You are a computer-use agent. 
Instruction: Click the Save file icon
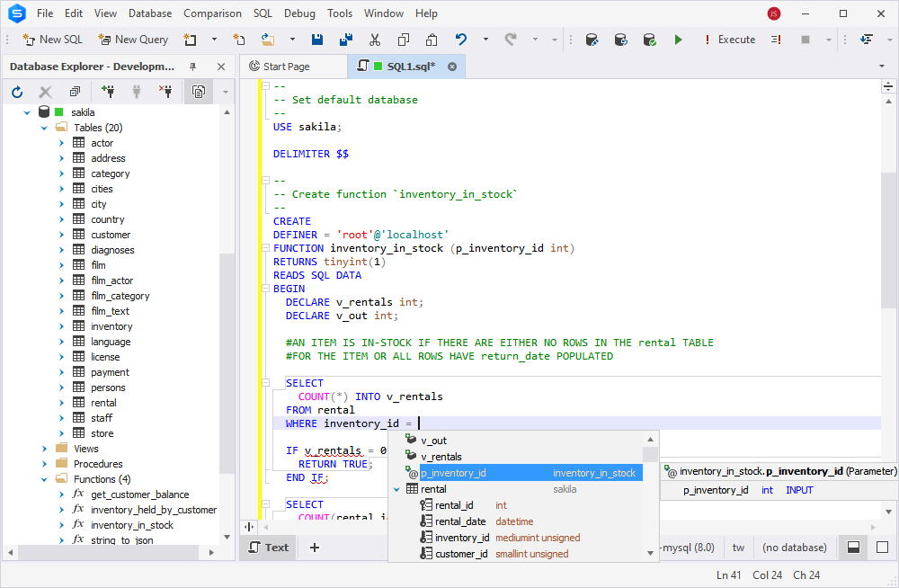[316, 40]
